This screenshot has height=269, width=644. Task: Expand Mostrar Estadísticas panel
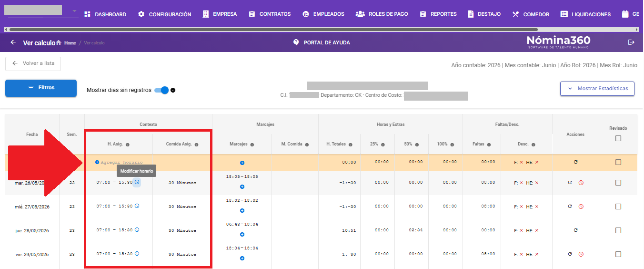(597, 89)
